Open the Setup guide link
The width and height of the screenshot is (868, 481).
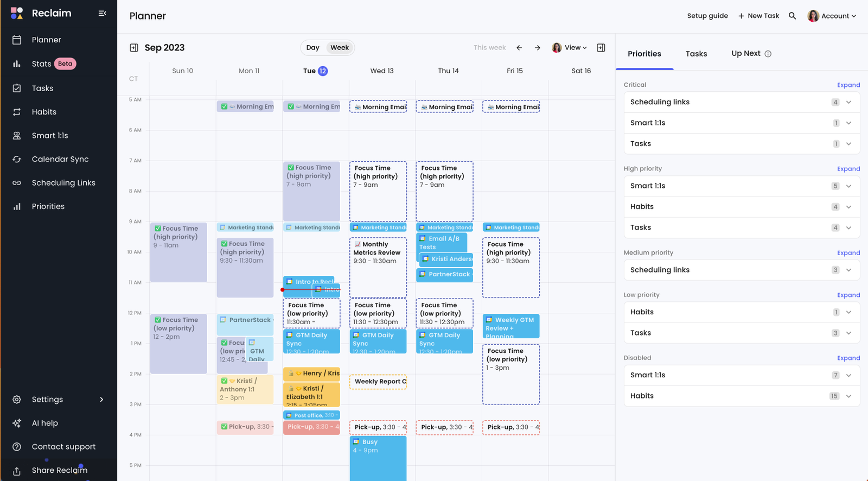pyautogui.click(x=707, y=16)
